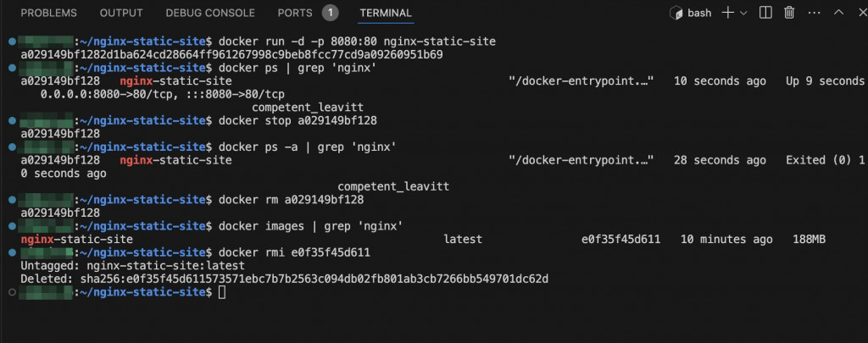This screenshot has height=343, width=868.
Task: Switch to the PROBLEMS tab
Action: pyautogui.click(x=48, y=13)
